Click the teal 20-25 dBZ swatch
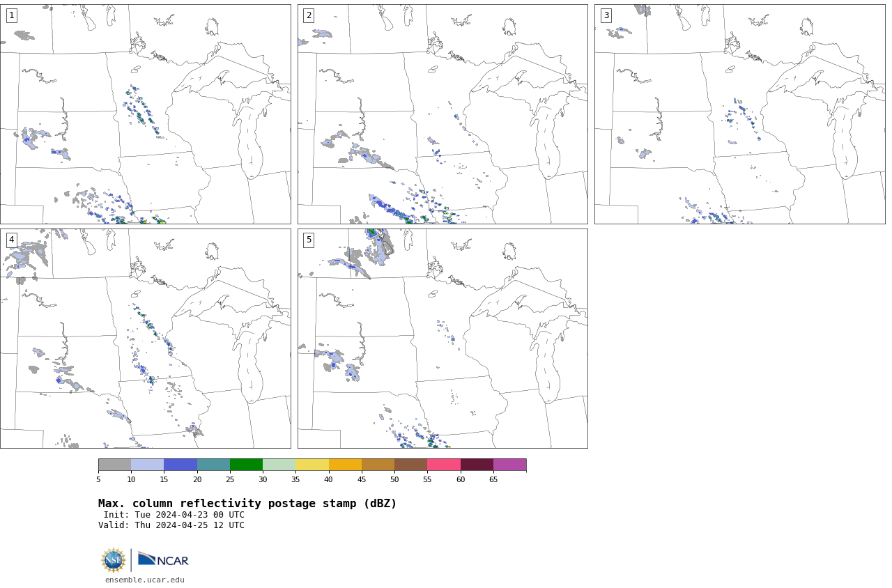 pos(213,465)
